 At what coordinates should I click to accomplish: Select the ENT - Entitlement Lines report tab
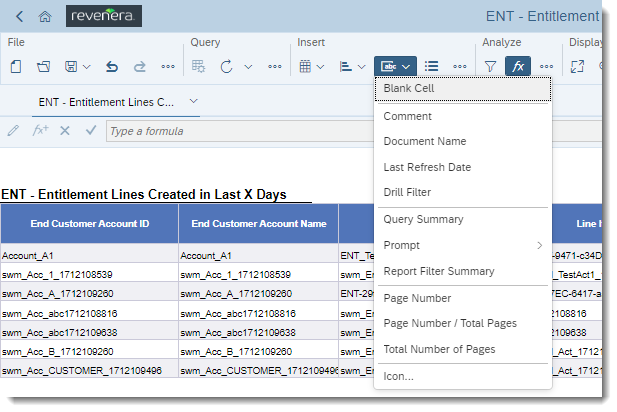pyautogui.click(x=106, y=102)
